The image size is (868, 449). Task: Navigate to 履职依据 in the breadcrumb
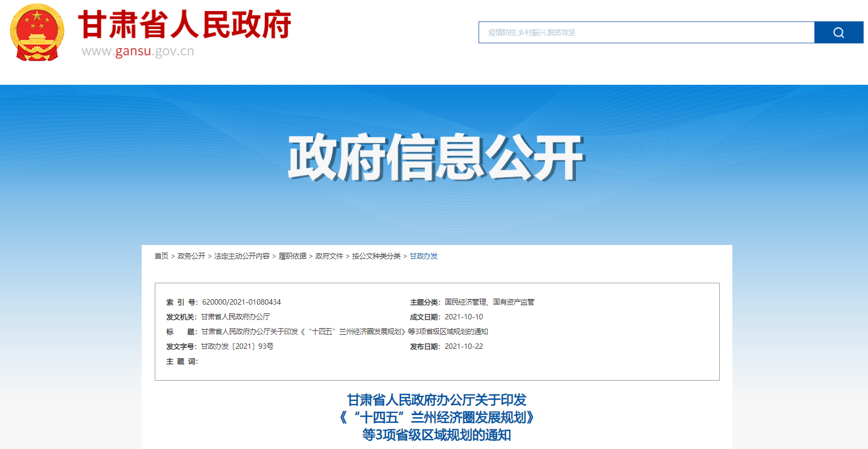[293, 256]
